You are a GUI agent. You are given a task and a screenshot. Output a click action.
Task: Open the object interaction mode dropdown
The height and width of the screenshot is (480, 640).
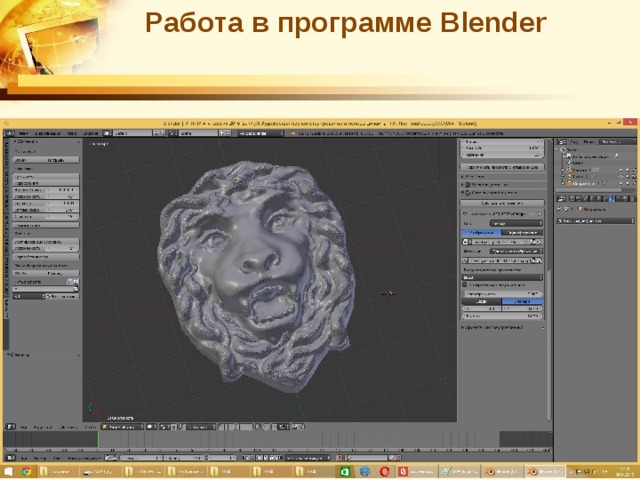click(x=122, y=427)
